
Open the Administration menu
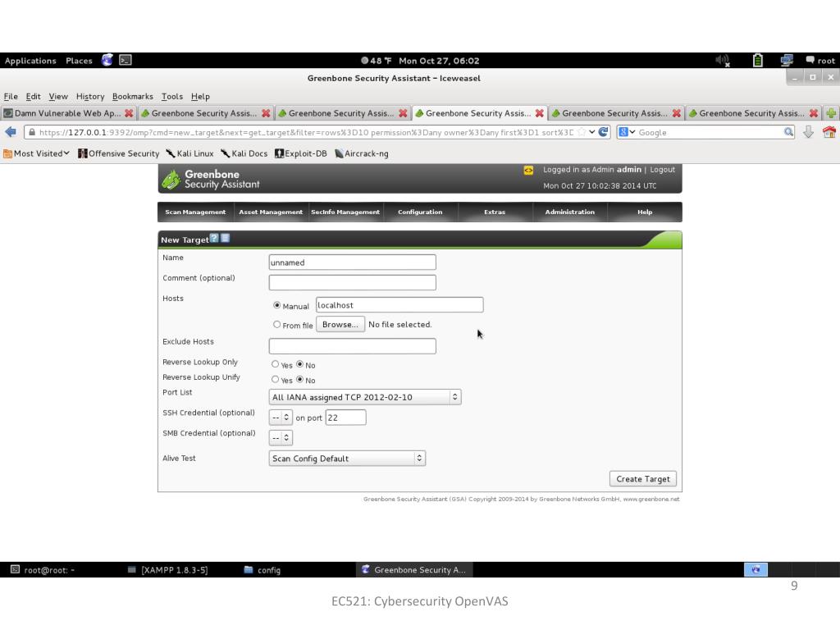click(x=569, y=212)
